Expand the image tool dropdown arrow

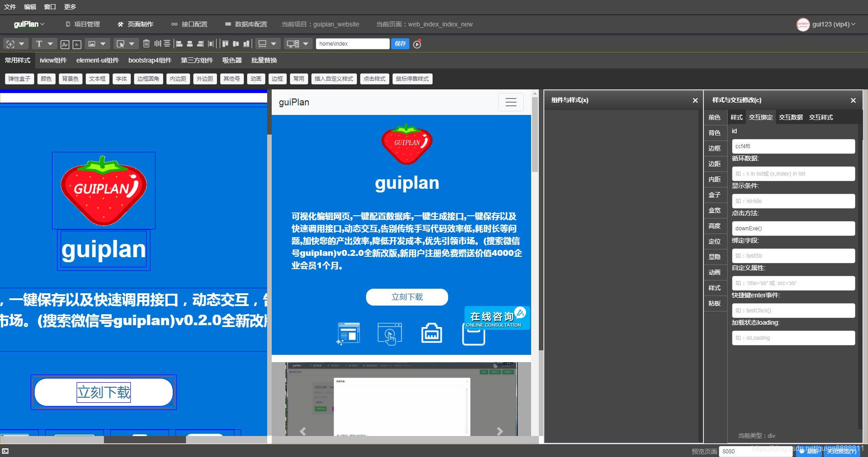pyautogui.click(x=103, y=44)
